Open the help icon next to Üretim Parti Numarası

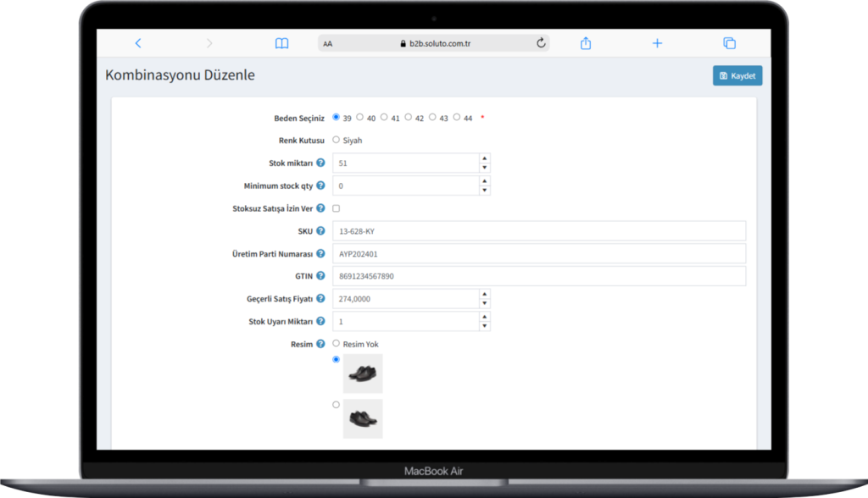click(320, 253)
